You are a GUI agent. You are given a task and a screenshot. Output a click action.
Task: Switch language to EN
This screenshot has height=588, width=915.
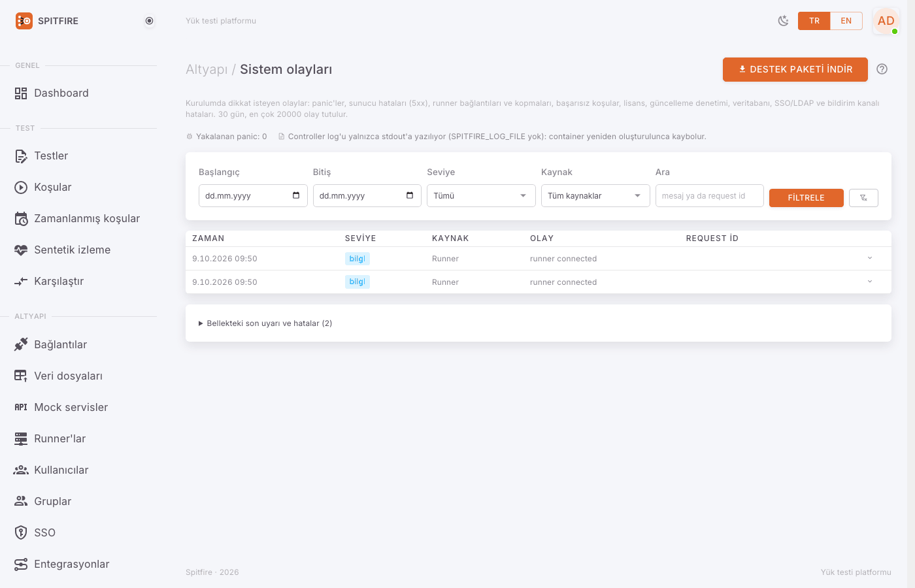(x=846, y=21)
